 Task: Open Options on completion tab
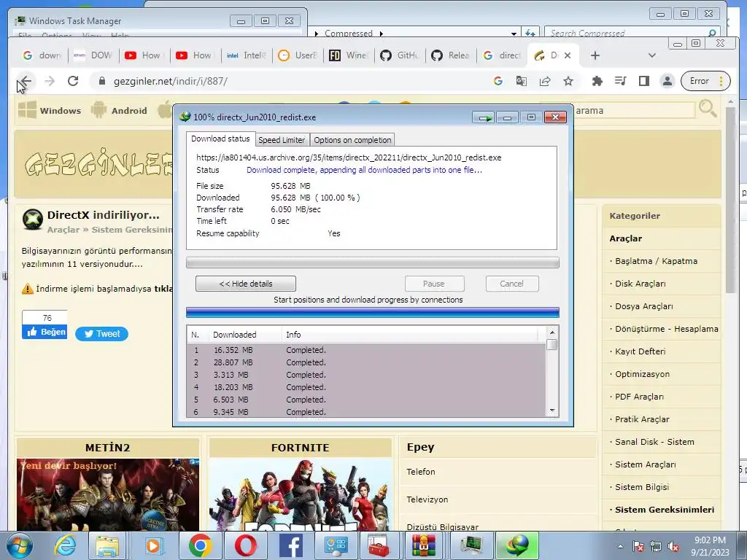pos(352,140)
